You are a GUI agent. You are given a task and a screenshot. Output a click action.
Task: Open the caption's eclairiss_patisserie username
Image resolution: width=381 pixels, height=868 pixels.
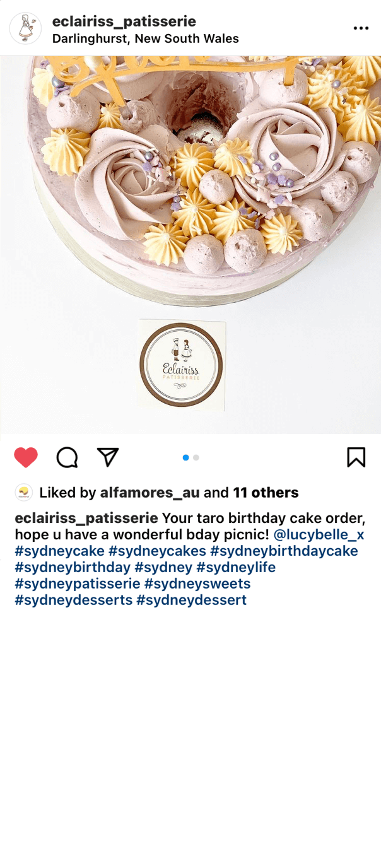click(86, 519)
